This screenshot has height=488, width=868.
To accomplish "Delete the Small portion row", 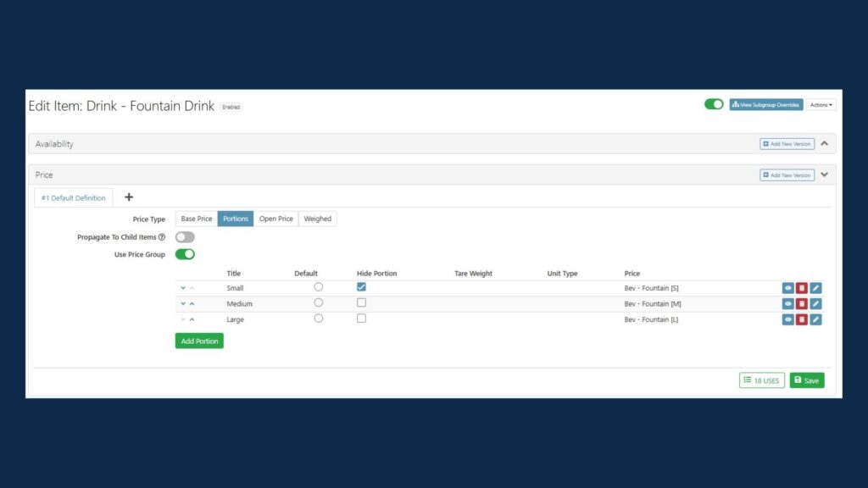I will pos(801,288).
